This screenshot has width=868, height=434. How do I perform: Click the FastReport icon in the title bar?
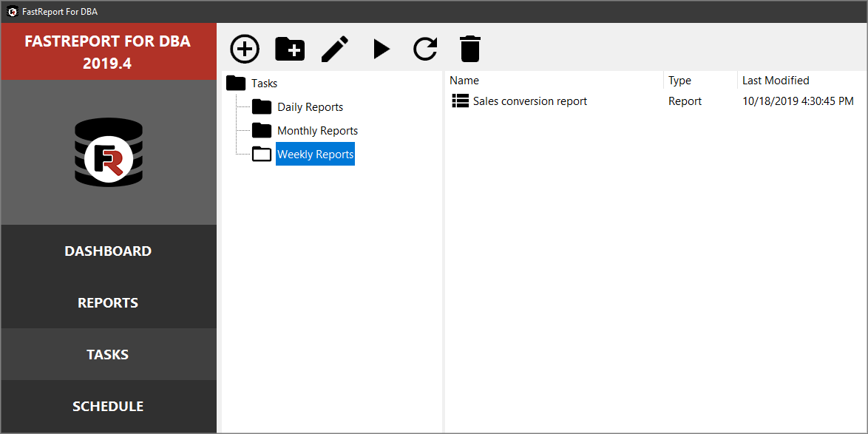pyautogui.click(x=10, y=11)
